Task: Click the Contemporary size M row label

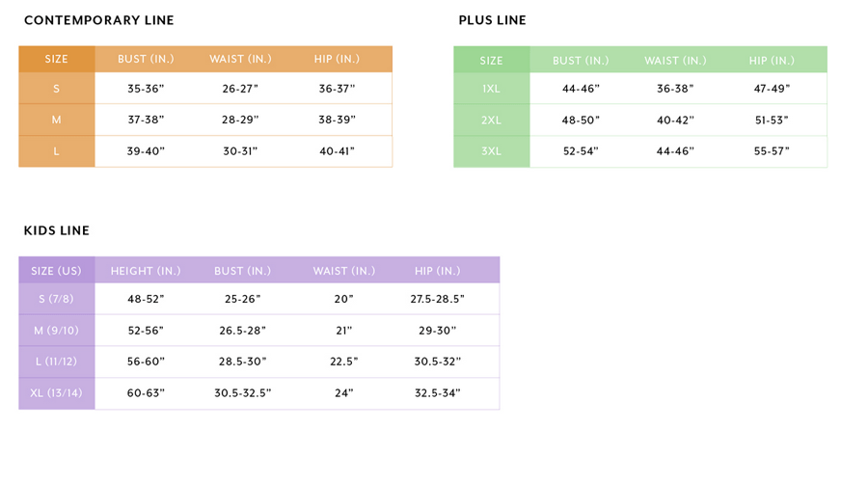Action: [x=57, y=120]
